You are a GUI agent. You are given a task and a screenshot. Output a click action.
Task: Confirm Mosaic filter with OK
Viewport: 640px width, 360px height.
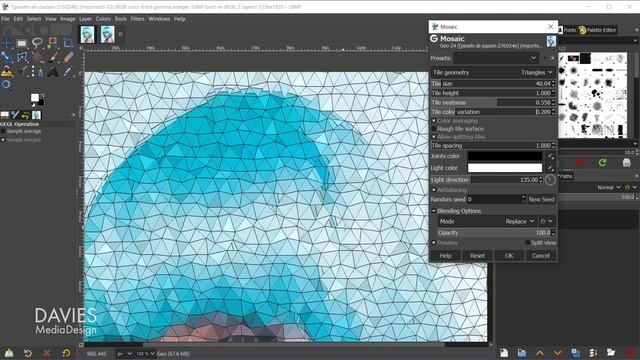click(509, 256)
